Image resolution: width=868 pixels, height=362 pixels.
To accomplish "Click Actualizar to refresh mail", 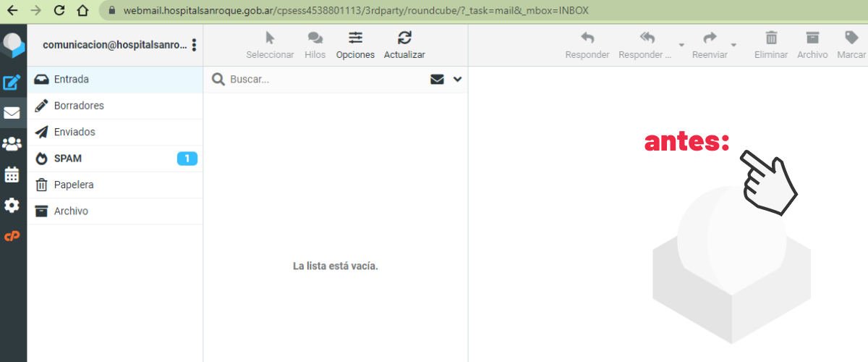I will tap(404, 45).
